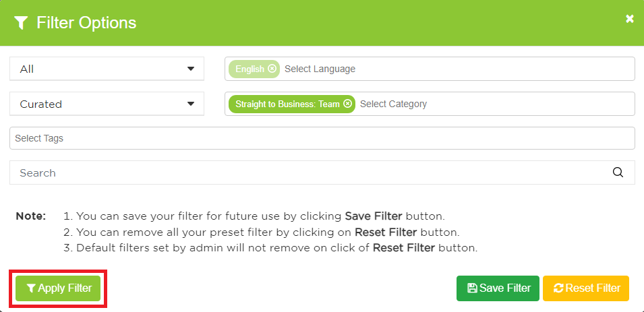Open the Select Tags field
The image size is (644, 312).
pos(322,138)
